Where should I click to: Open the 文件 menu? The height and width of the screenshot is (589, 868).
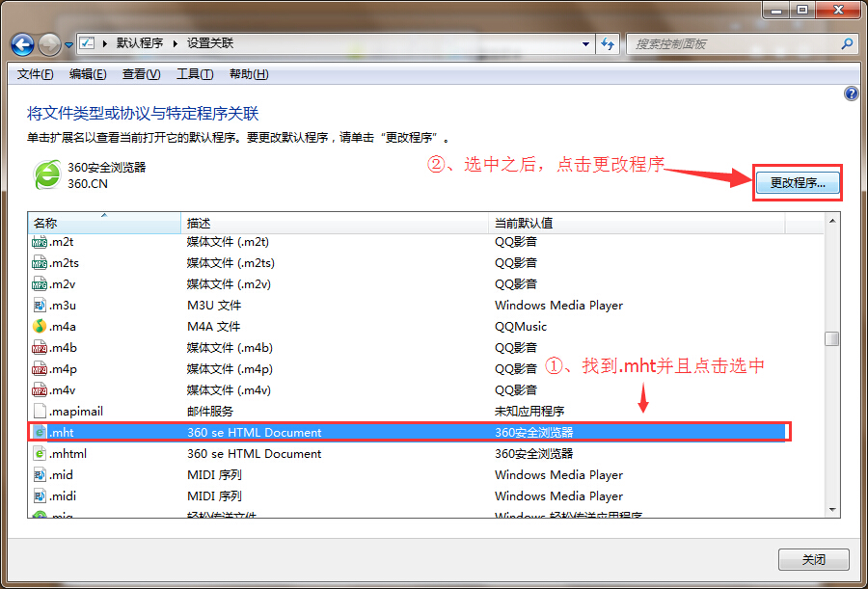(x=34, y=73)
